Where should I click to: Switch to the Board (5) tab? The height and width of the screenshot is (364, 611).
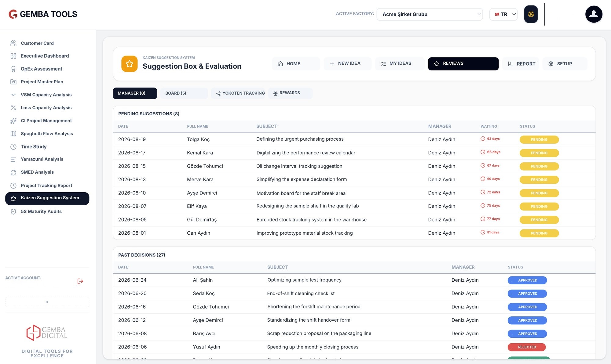click(184, 93)
